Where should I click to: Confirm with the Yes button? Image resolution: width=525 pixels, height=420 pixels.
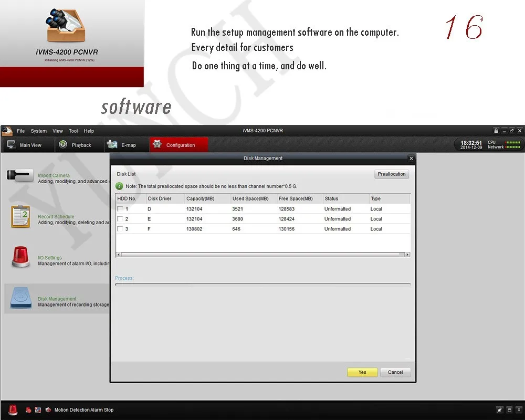pyautogui.click(x=362, y=372)
